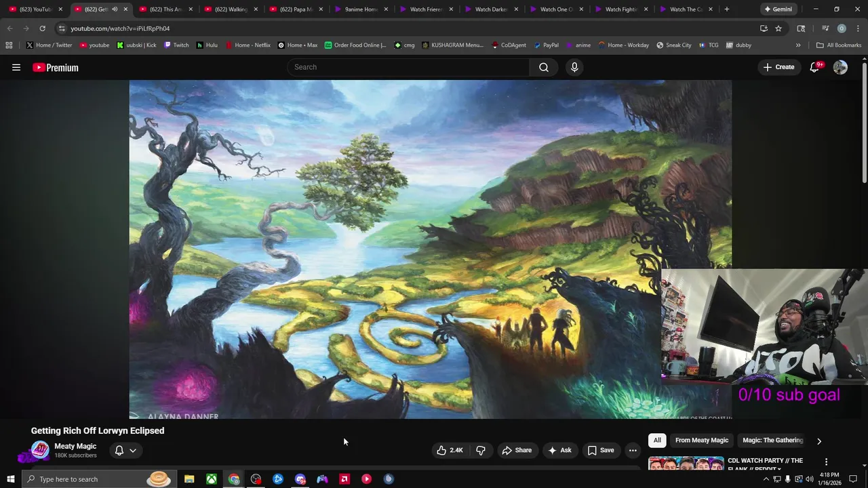
Task: Open the All Bookmarks folder
Action: 839,45
